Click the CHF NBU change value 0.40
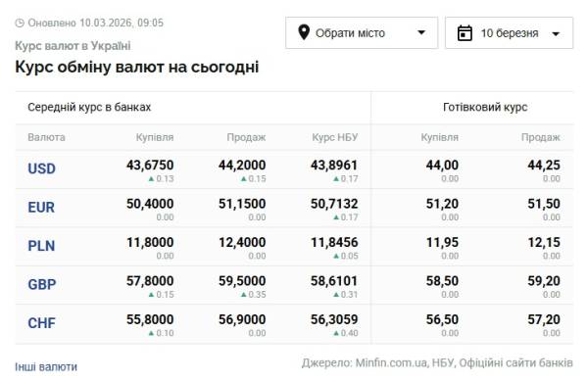 pyautogui.click(x=349, y=333)
